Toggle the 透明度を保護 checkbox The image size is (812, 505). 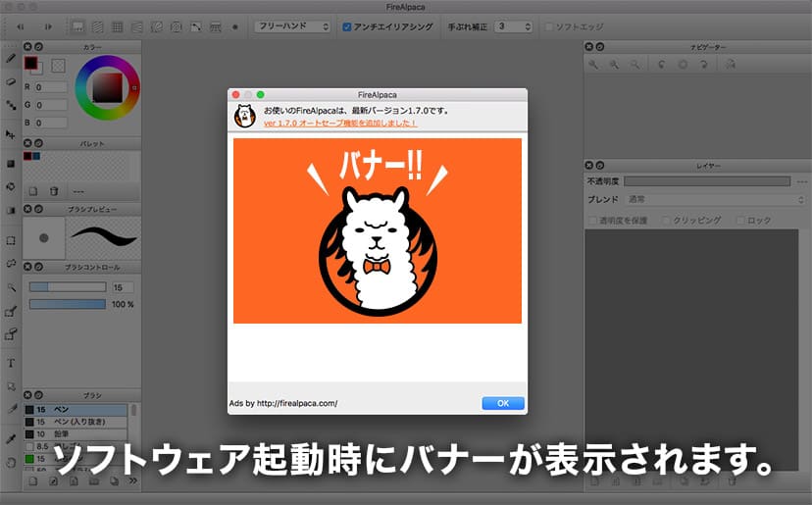click(593, 221)
